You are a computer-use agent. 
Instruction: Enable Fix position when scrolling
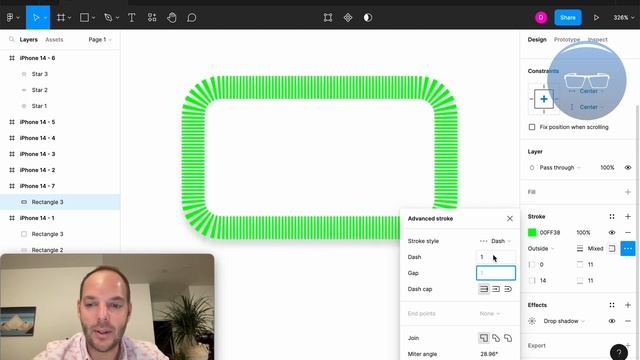(x=532, y=127)
